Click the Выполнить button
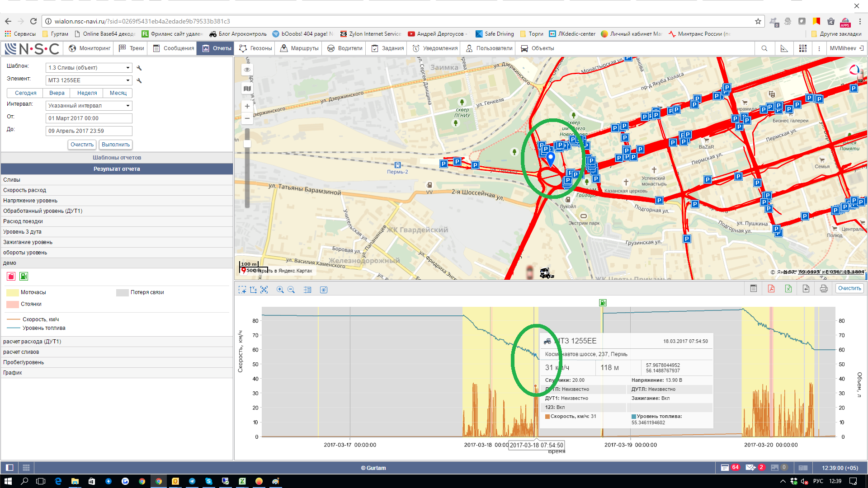Screen dimensions: 868x488 tap(116, 145)
